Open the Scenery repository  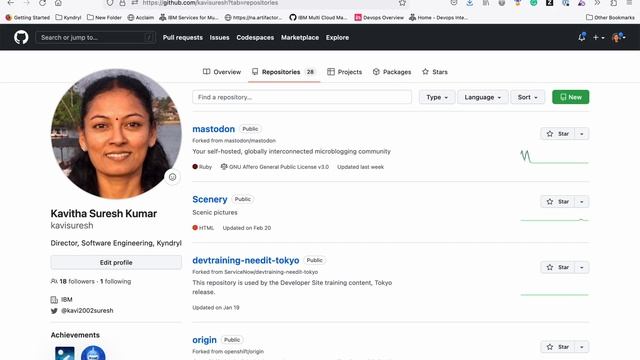coord(209,199)
